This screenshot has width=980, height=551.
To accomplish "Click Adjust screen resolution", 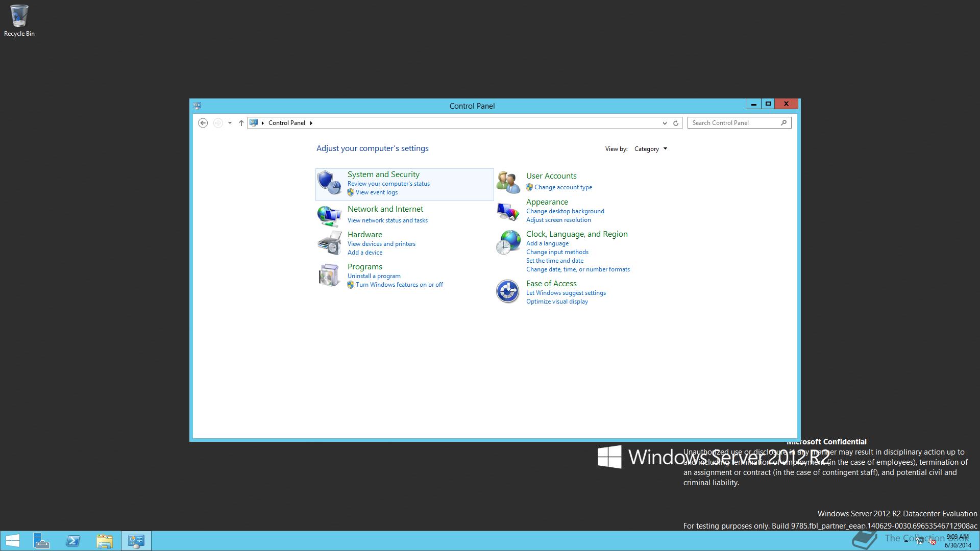I will [558, 220].
